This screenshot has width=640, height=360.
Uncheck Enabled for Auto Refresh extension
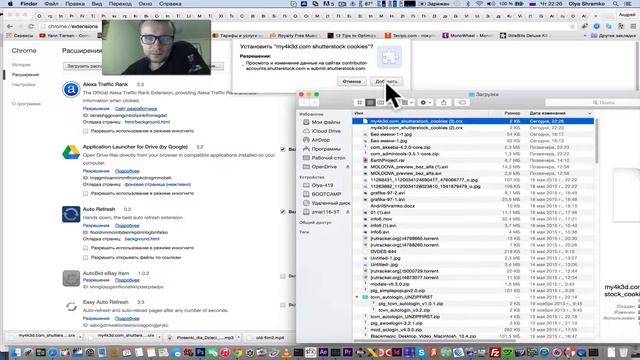pyautogui.click(x=283, y=212)
